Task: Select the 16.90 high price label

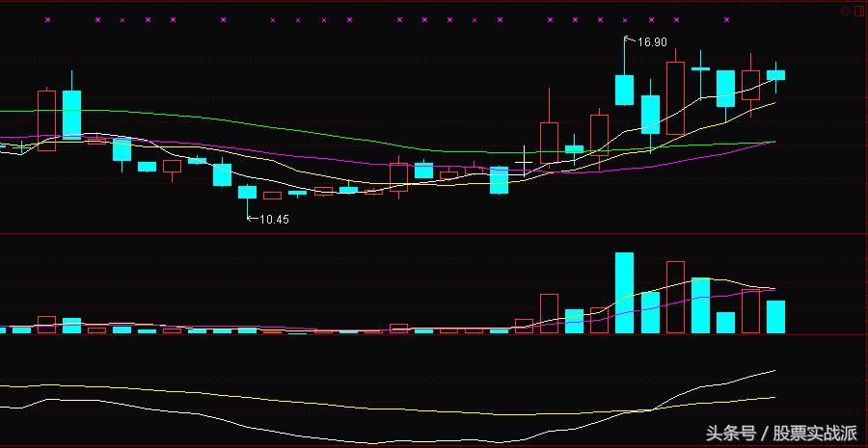Action: (x=652, y=42)
